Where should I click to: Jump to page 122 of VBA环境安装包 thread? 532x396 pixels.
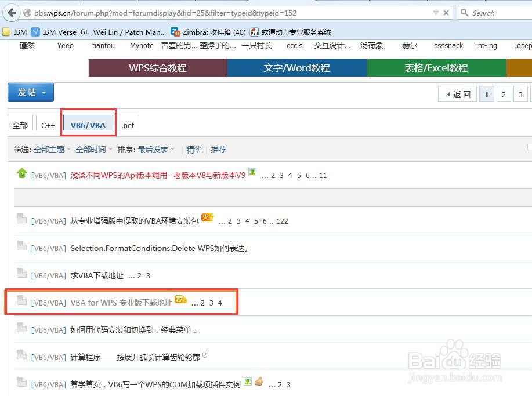282,221
